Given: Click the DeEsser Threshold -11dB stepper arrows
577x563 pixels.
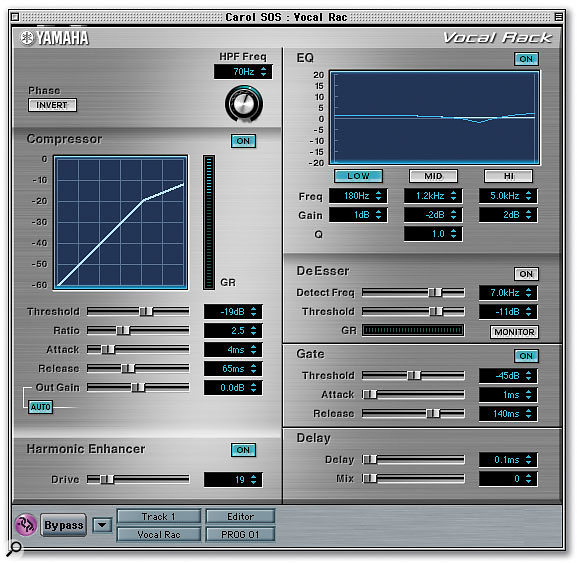Looking at the screenshot, I should [x=528, y=312].
